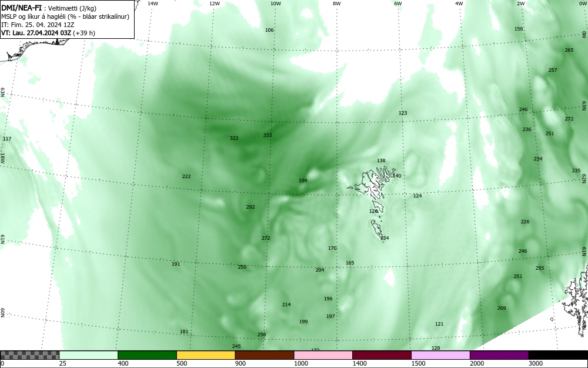Click the map value 204
Screen dimensions: 588x368
320,270
